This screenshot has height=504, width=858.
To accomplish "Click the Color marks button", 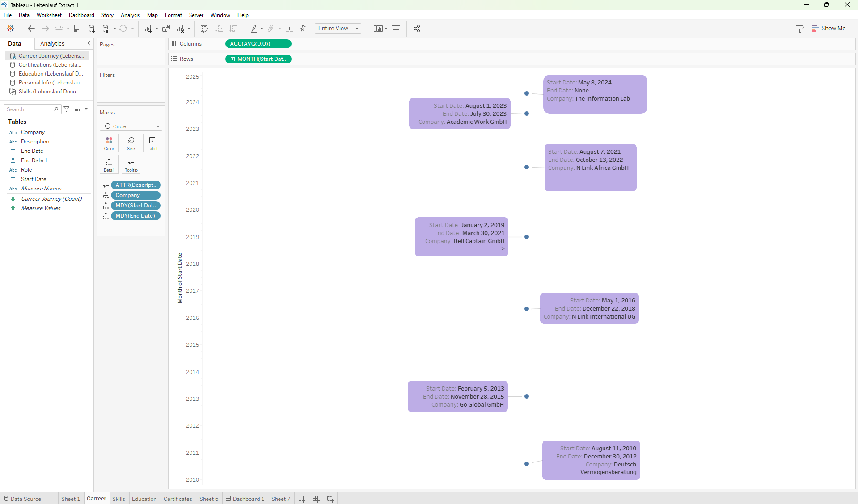I will coord(109,143).
